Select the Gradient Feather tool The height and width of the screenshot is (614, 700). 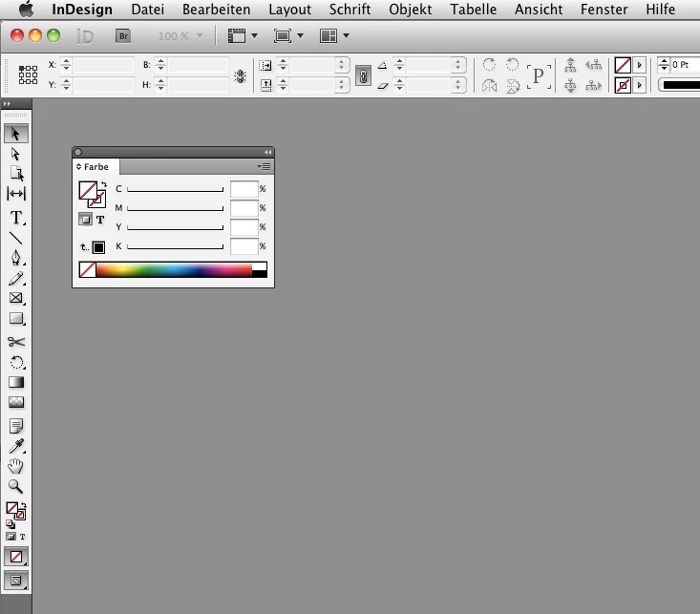[x=16, y=402]
